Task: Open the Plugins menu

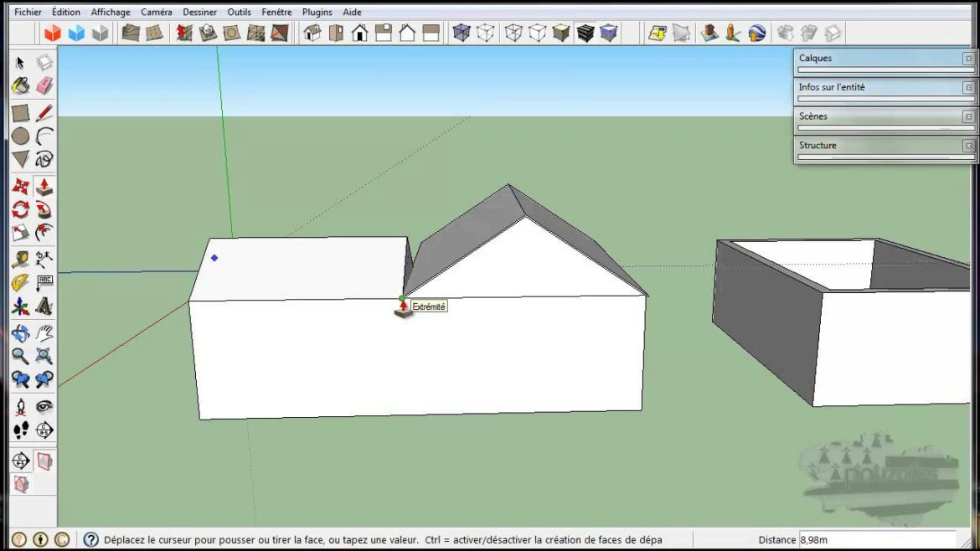Action: coord(317,12)
